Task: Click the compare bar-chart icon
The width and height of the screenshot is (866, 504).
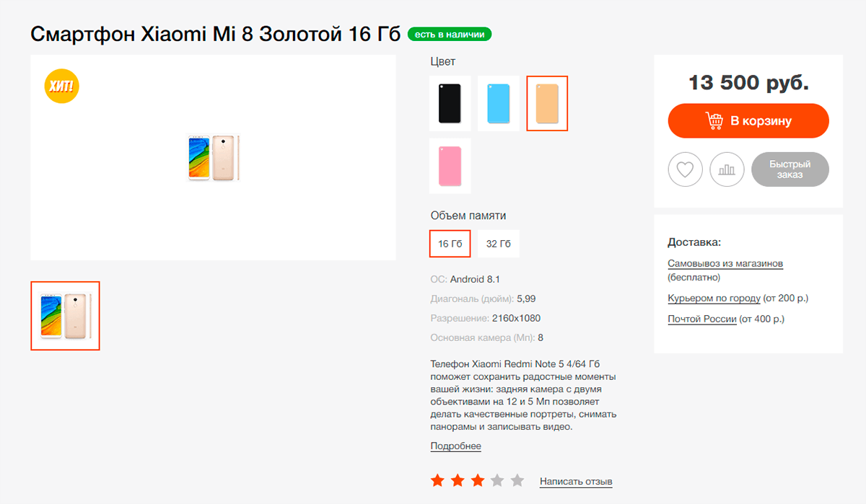Action: pyautogui.click(x=727, y=170)
